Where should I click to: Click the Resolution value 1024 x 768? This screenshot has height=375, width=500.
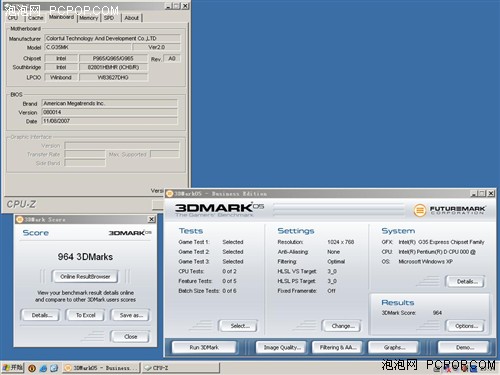tap(341, 242)
